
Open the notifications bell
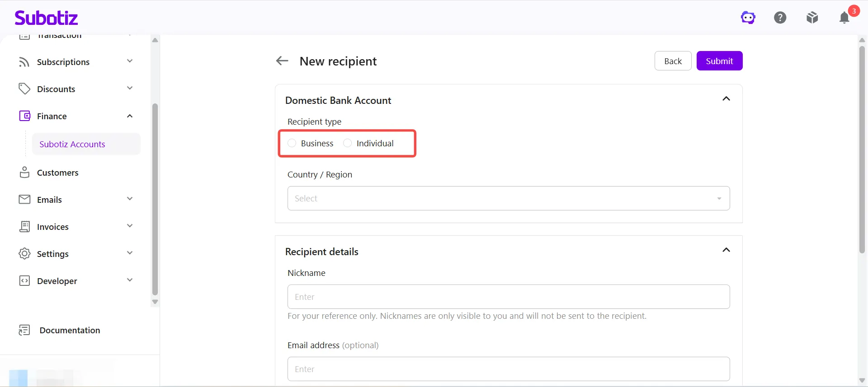pyautogui.click(x=844, y=18)
